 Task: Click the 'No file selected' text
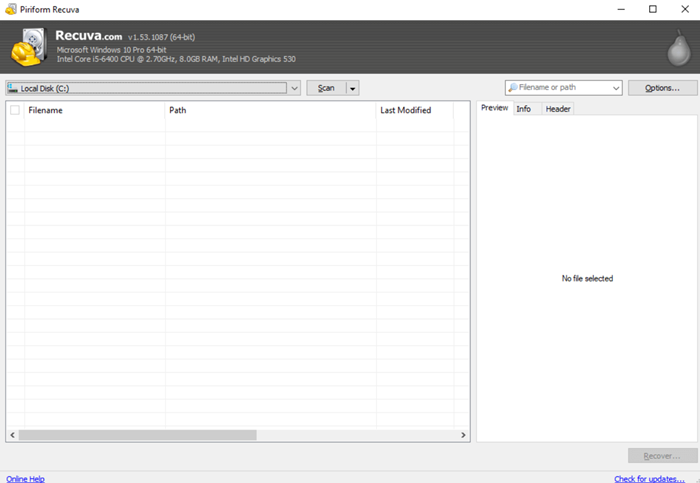pyautogui.click(x=587, y=279)
